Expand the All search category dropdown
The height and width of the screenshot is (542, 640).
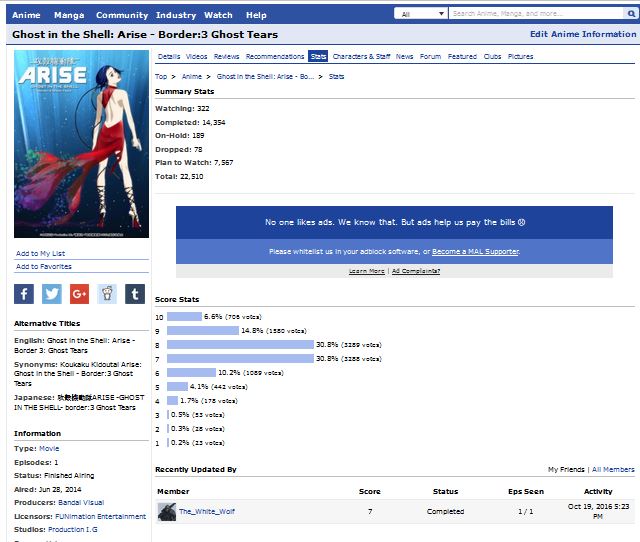pos(420,15)
